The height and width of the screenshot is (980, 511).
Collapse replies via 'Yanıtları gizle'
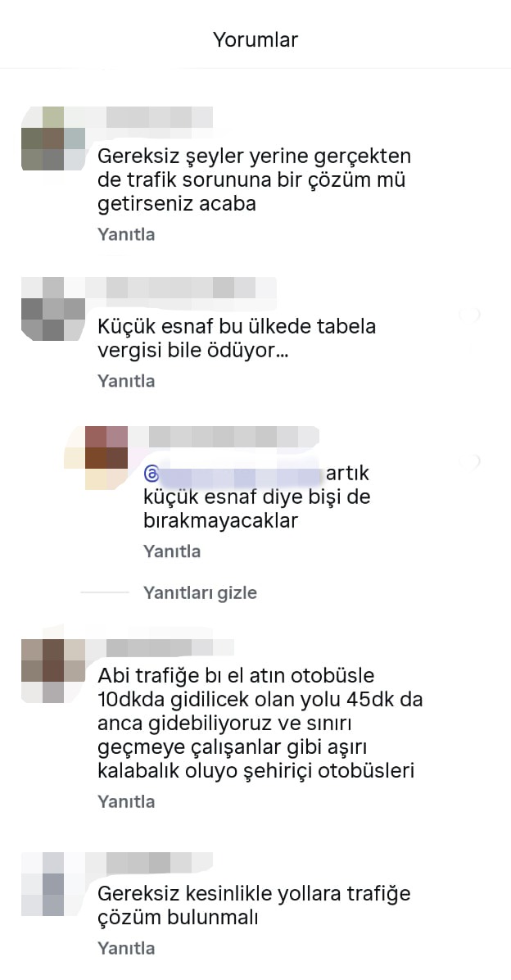[x=200, y=592]
